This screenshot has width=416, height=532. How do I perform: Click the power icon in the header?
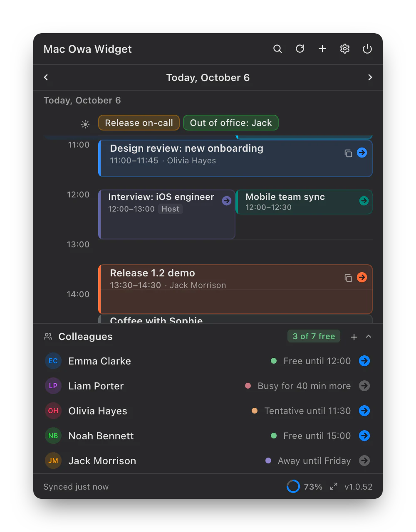pyautogui.click(x=367, y=49)
